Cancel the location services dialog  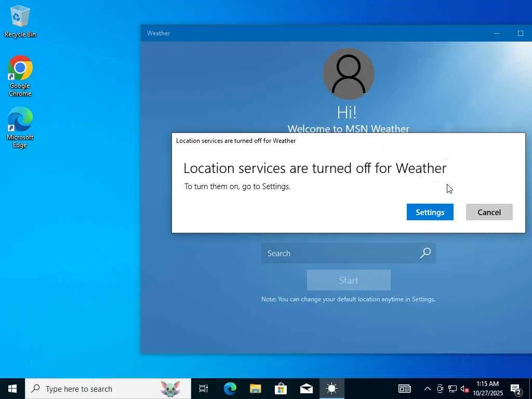point(489,212)
